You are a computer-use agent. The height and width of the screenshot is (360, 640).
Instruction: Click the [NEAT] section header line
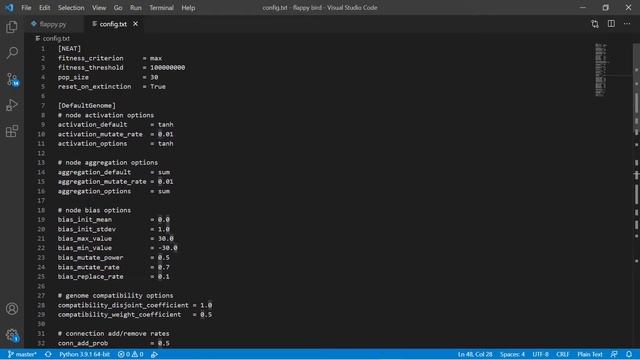(69, 49)
